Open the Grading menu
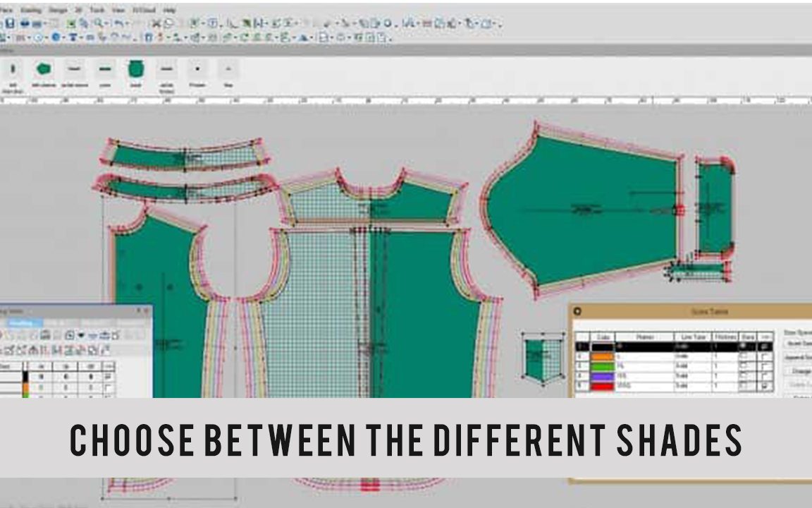Viewport: 812px width, 508px height. [x=31, y=10]
